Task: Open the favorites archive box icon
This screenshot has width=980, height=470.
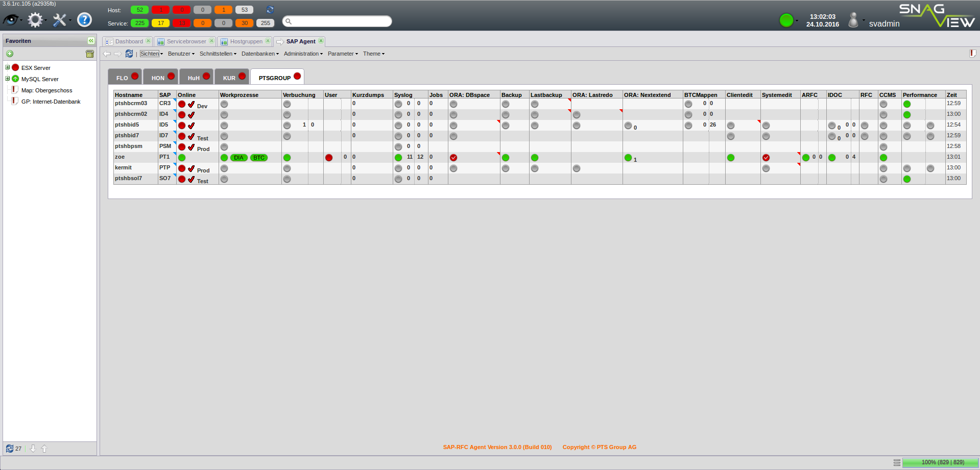Action: pos(90,54)
